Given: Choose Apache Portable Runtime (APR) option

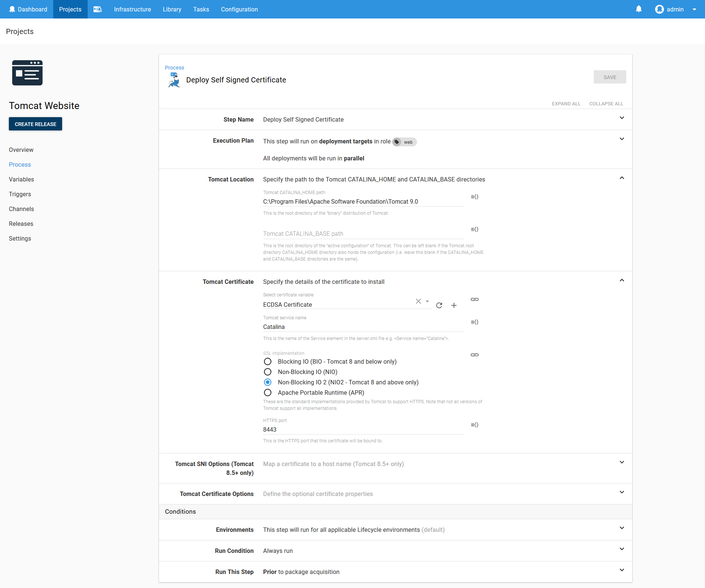Looking at the screenshot, I should pos(268,392).
